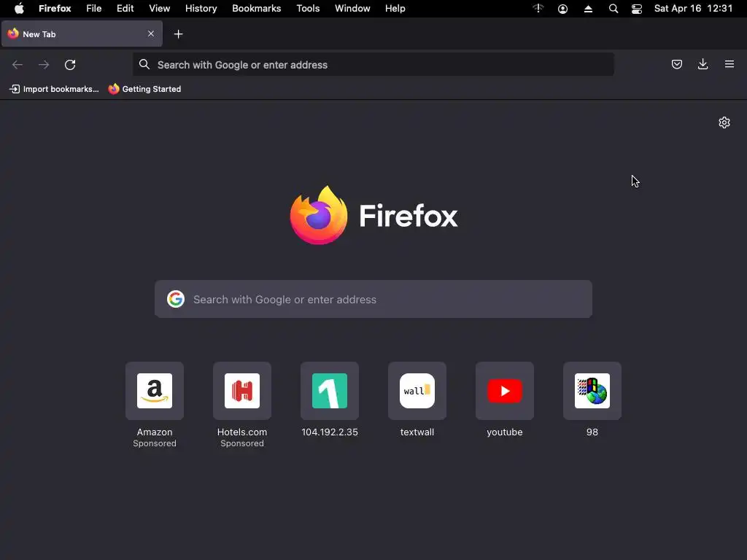The height and width of the screenshot is (560, 747).
Task: Open the History menu
Action: click(x=201, y=9)
